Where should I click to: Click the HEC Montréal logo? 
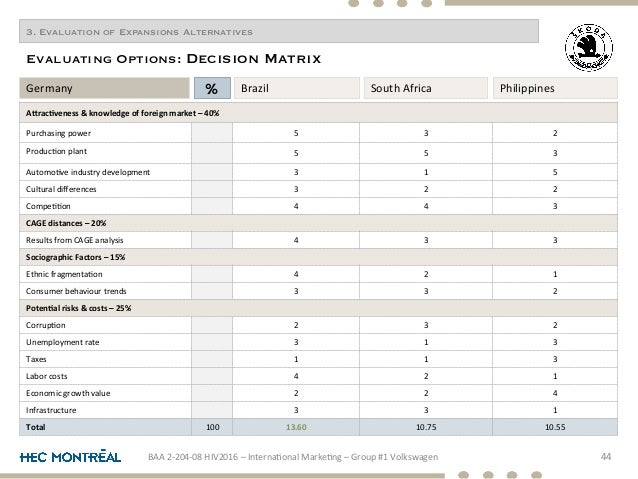coord(71,457)
